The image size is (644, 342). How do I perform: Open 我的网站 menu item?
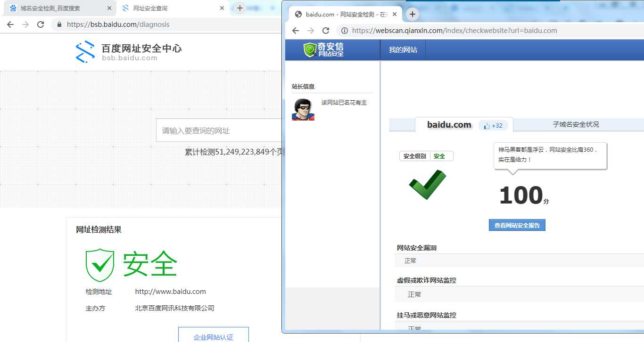click(403, 50)
